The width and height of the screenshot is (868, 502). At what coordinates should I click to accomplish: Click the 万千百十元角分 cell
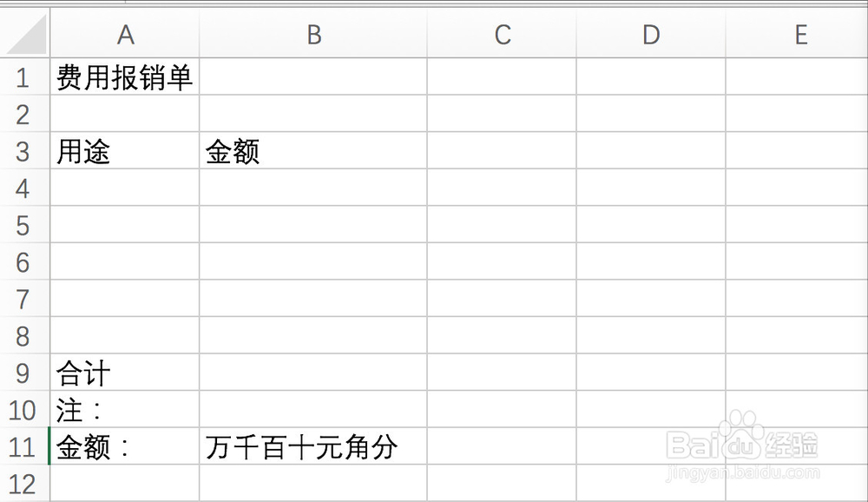[313, 446]
